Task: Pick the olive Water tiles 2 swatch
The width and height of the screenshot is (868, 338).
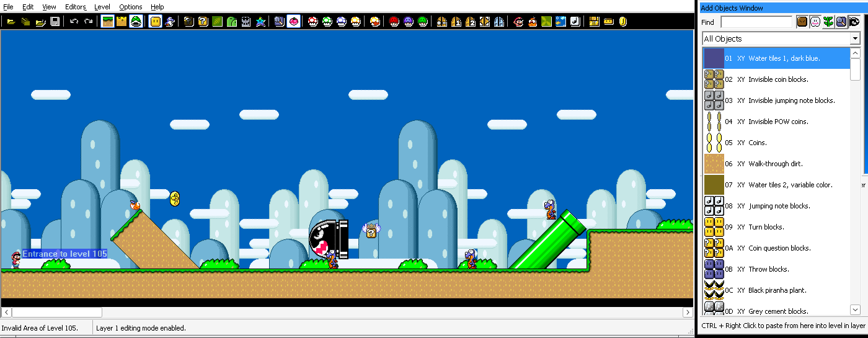Action: coord(714,185)
